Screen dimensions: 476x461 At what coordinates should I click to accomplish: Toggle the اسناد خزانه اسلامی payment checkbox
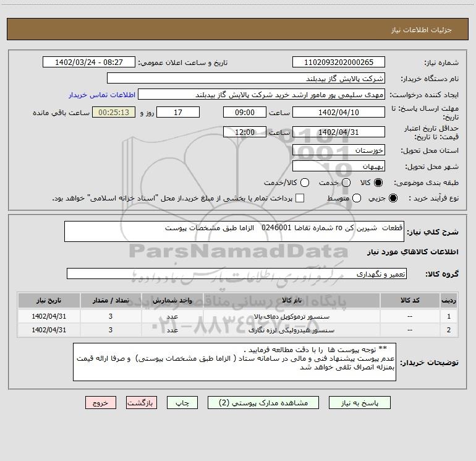pyautogui.click(x=300, y=198)
